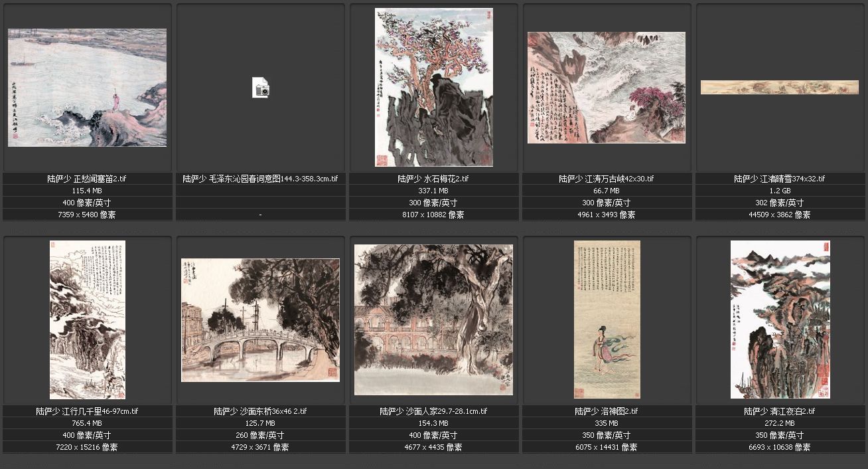Image resolution: width=868 pixels, height=469 pixels.
Task: Click the filename 陆俨少 江渚晴雪374x32.tif
Action: coord(780,179)
